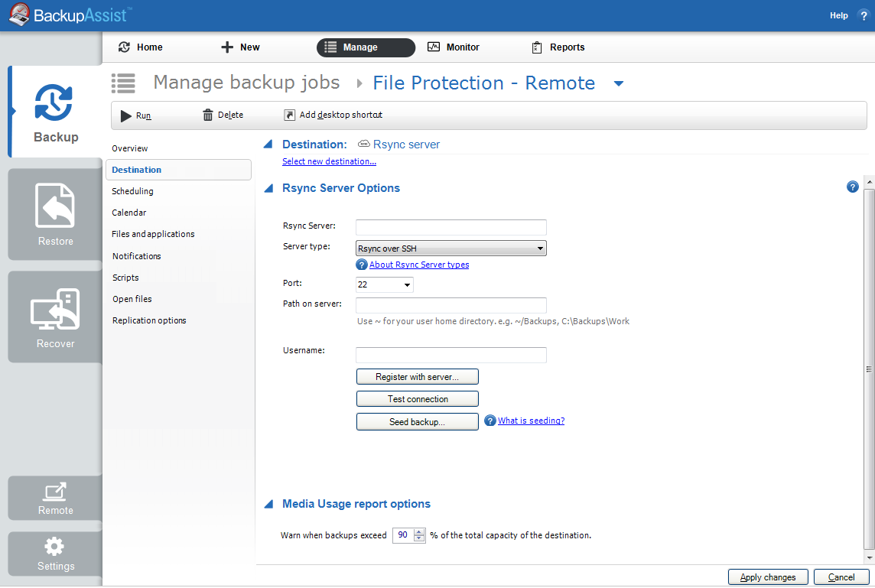This screenshot has width=875, height=588.
Task: Open the Restore section
Action: click(x=55, y=214)
